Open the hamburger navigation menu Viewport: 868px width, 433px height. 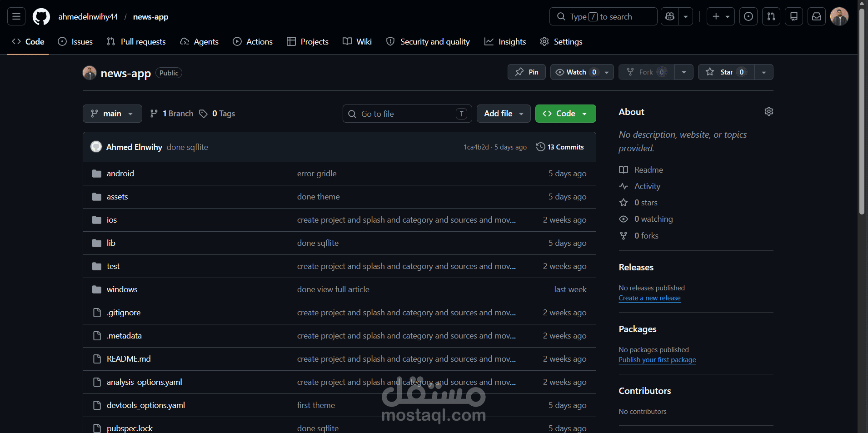[x=16, y=17]
